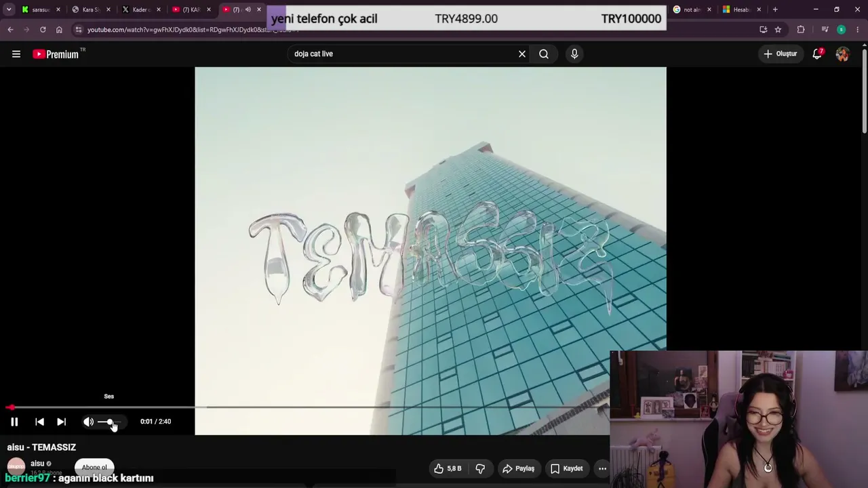Close the Kader X tab
The image size is (868, 488).
pos(159,9)
